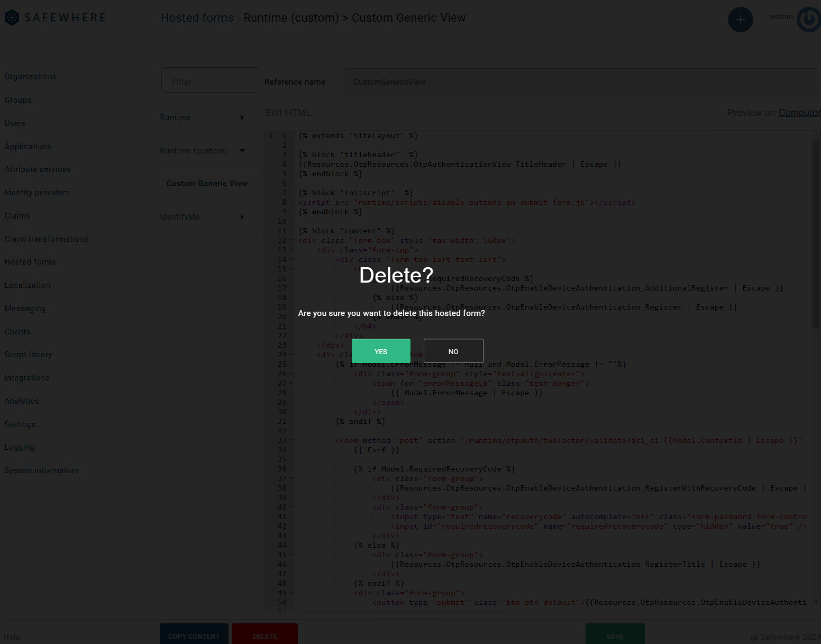The height and width of the screenshot is (644, 821).
Task: Click the Safewhere logo icon
Action: click(12, 17)
